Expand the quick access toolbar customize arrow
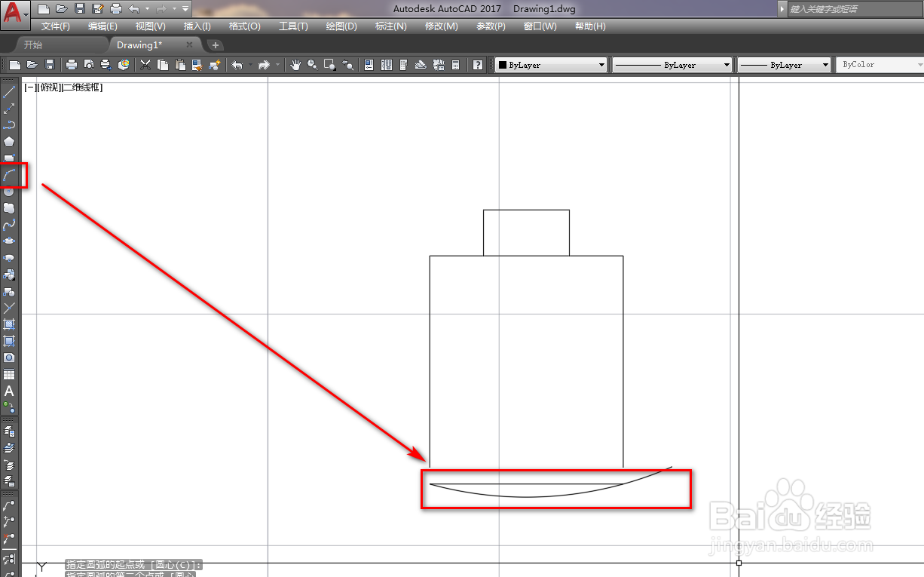Image resolution: width=924 pixels, height=577 pixels. (x=185, y=9)
